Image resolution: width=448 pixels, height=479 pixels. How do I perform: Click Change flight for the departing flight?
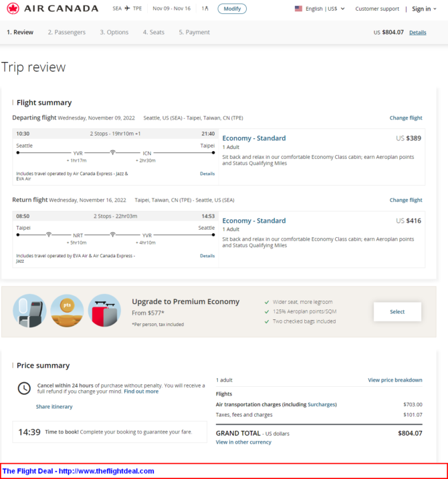(x=406, y=118)
